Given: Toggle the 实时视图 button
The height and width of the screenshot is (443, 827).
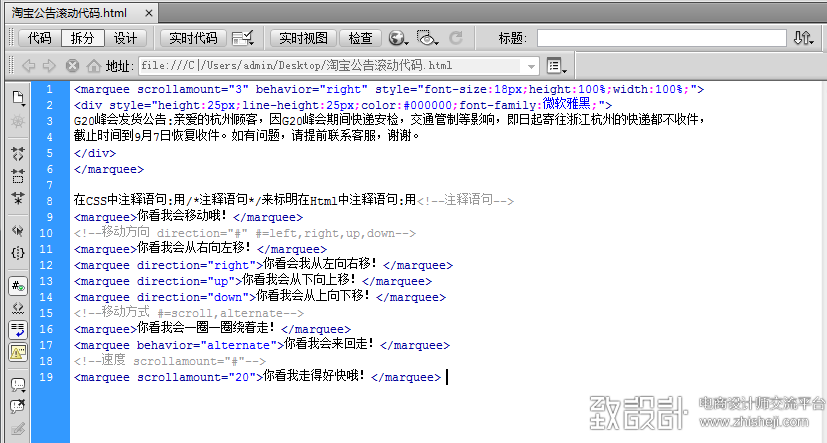Looking at the screenshot, I should tap(303, 38).
